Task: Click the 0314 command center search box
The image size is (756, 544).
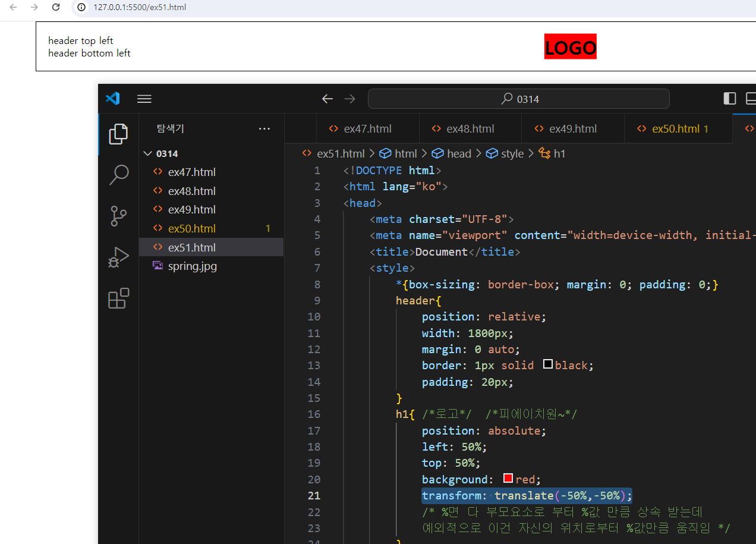Action: click(519, 99)
